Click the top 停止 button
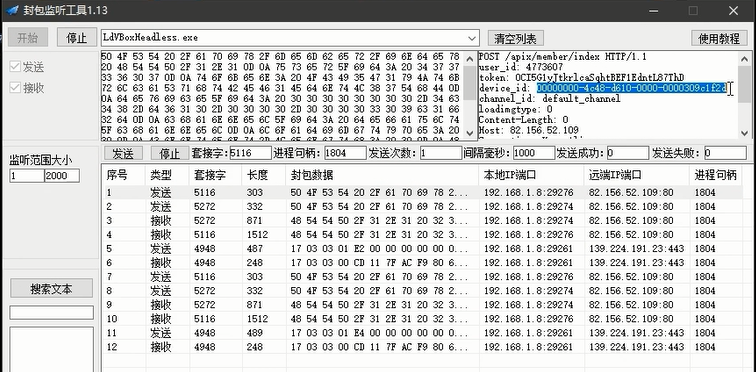This screenshot has height=372, width=756. (x=77, y=38)
